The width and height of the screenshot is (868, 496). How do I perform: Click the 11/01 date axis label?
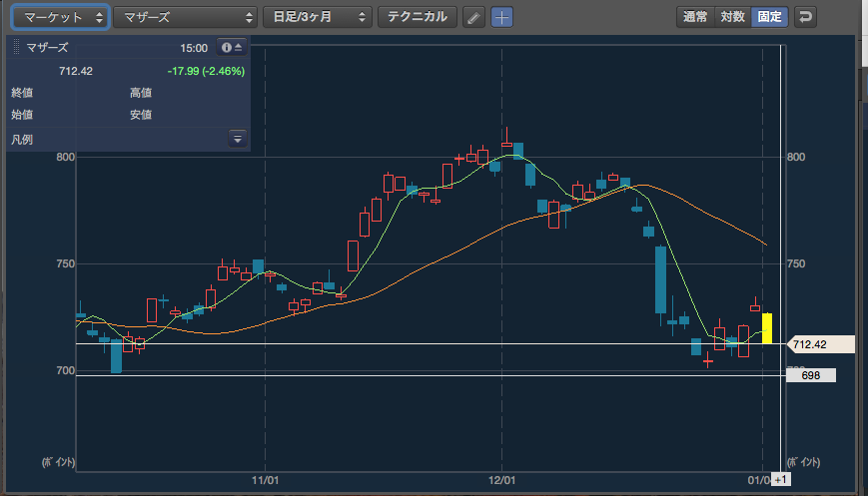pos(265,480)
